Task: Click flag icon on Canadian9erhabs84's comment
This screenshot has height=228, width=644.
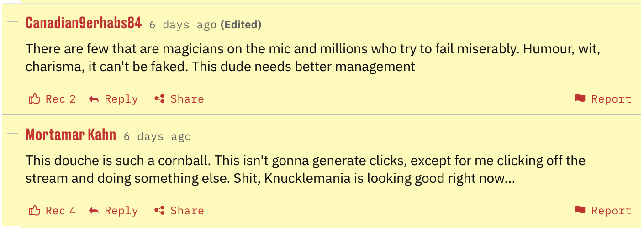Action: [580, 98]
